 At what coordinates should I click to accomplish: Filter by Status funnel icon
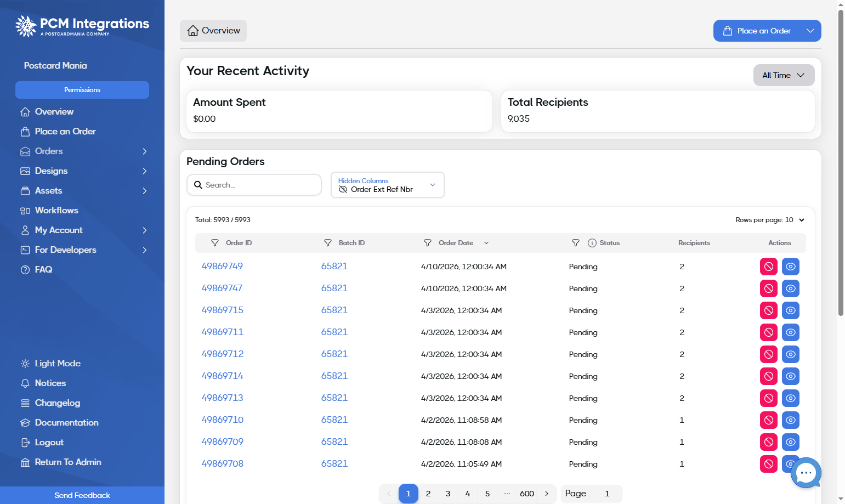point(576,243)
